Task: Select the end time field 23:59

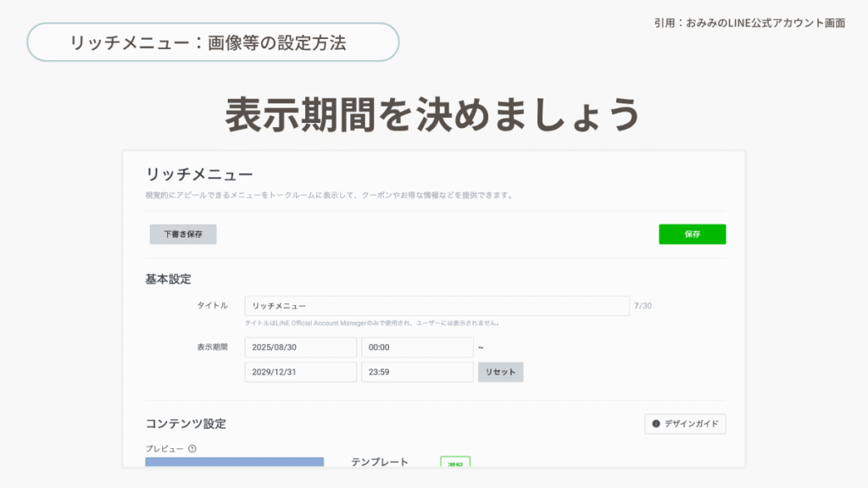Action: pos(416,372)
